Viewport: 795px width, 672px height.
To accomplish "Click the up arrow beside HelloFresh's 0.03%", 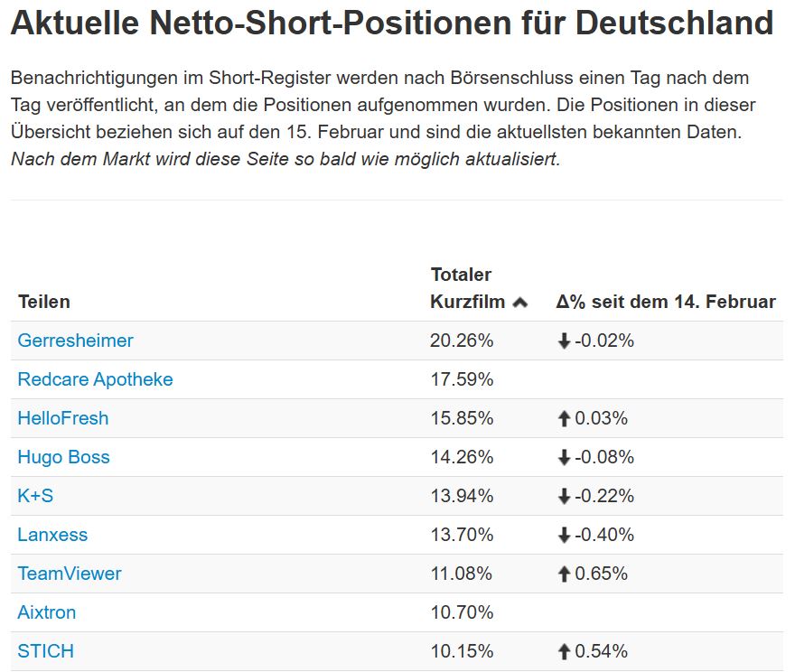I will 564,419.
